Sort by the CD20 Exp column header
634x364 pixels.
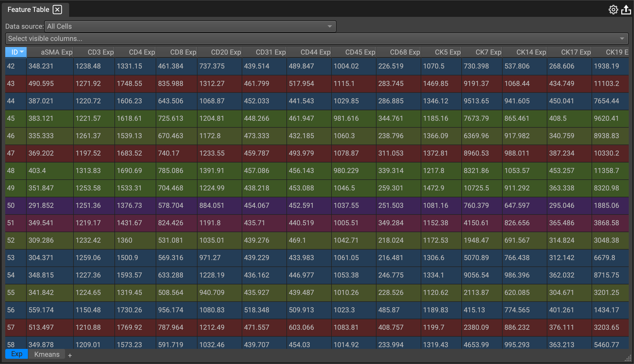click(x=220, y=52)
